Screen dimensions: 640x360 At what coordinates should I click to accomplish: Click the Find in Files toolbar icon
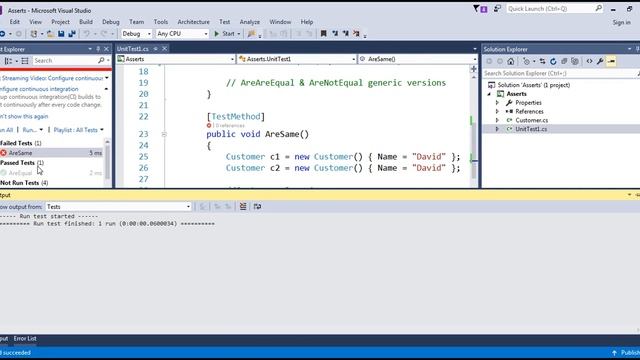tap(251, 34)
